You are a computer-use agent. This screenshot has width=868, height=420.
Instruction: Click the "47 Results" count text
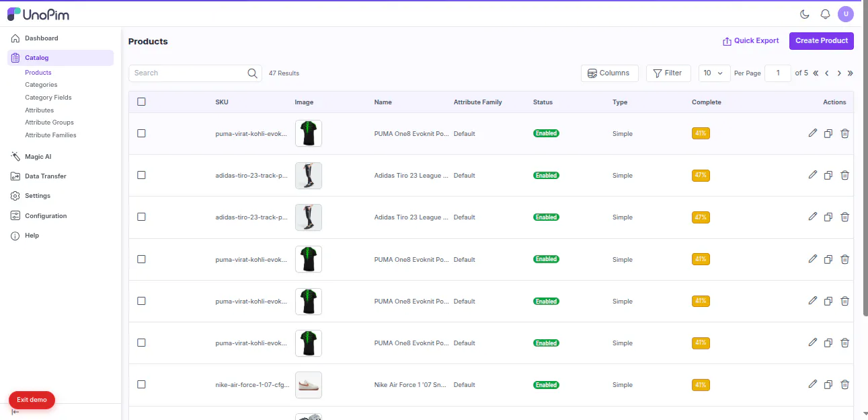[x=284, y=73]
